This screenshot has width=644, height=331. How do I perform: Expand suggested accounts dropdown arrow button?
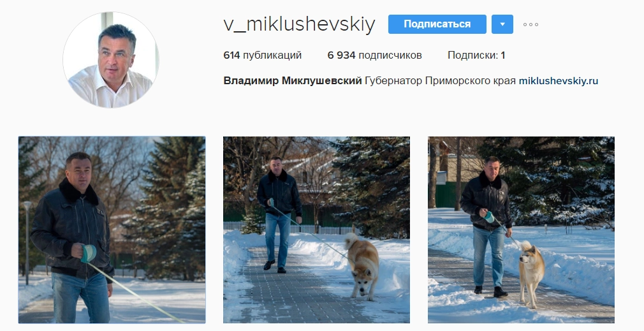(502, 24)
